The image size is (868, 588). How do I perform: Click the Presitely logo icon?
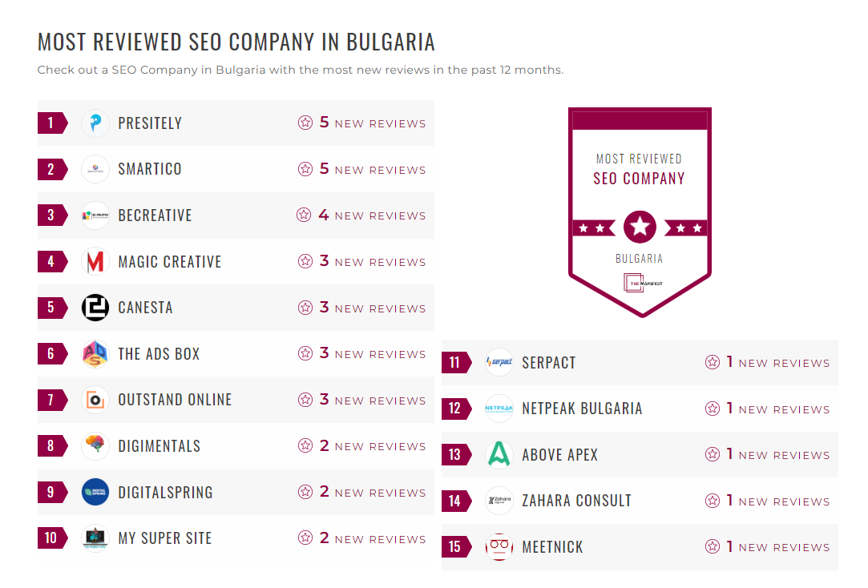tap(95, 123)
